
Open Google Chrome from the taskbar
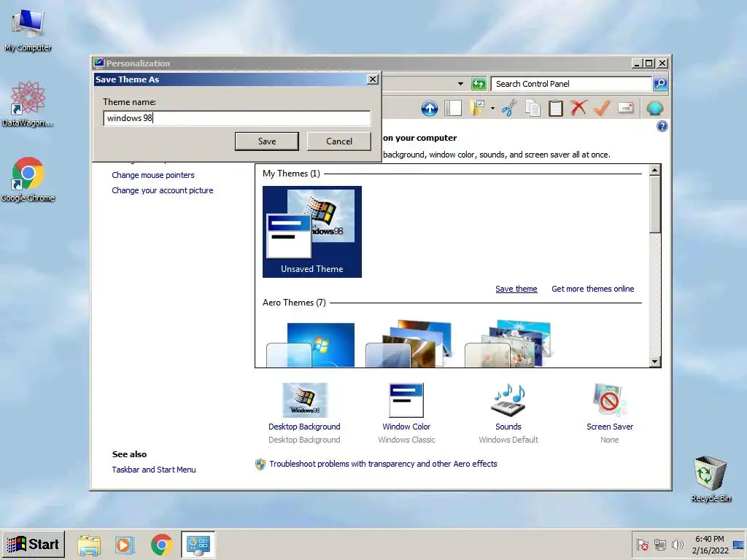pyautogui.click(x=161, y=545)
